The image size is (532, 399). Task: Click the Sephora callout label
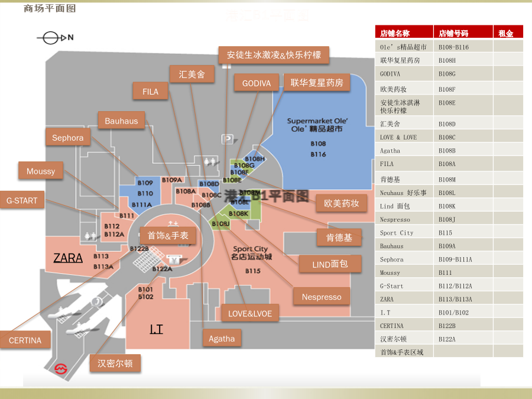68,137
